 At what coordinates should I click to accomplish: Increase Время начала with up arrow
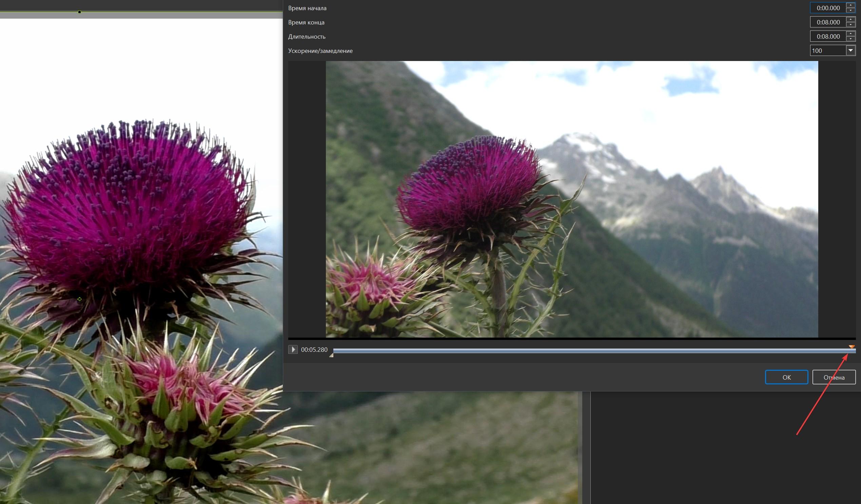pyautogui.click(x=850, y=5)
